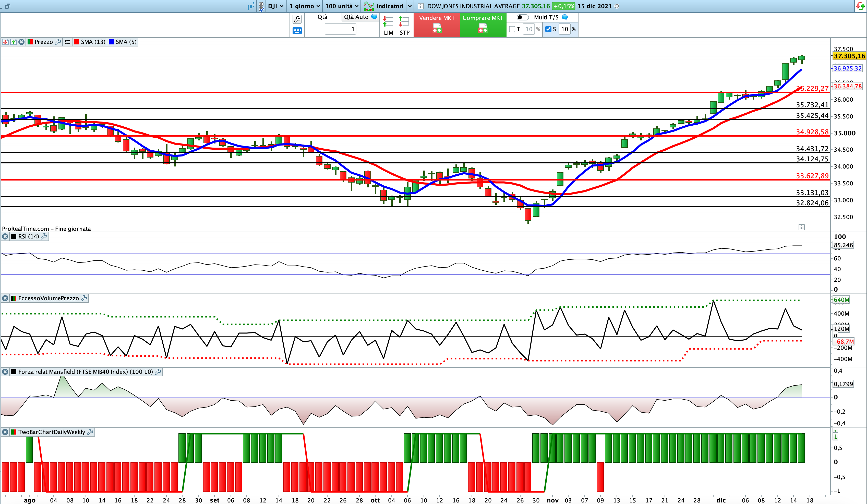The image size is (867, 504).
Task: Click the 85,246 RSI value tag
Action: pos(843,245)
